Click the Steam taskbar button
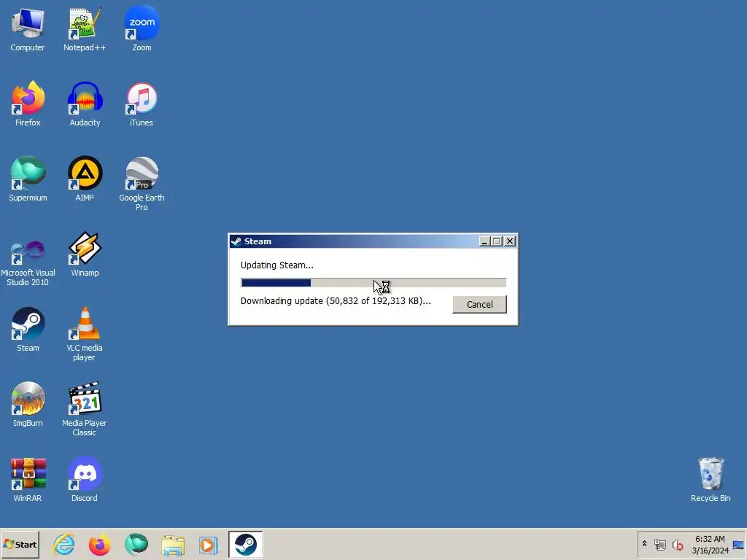Image resolution: width=747 pixels, height=560 pixels. click(245, 544)
